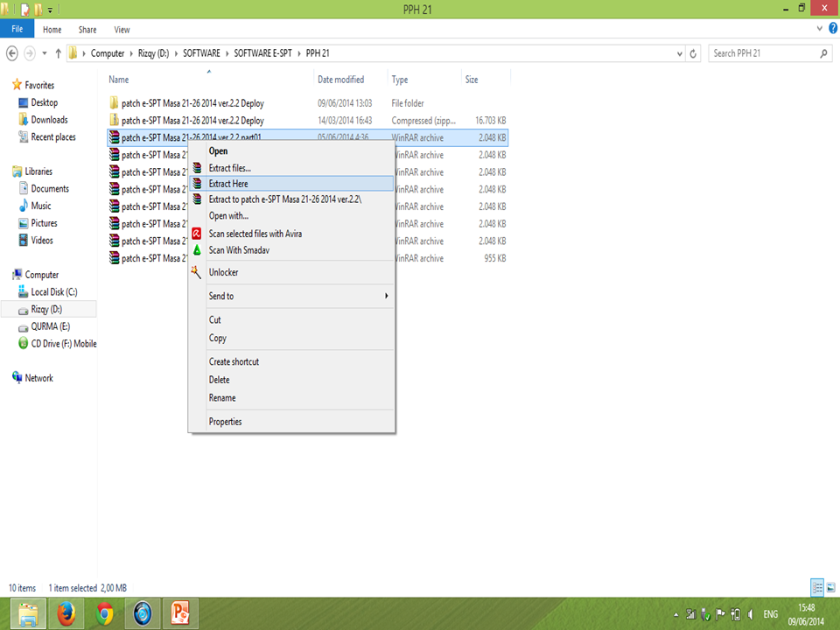840x630 pixels.
Task: Click the Back navigation arrow
Action: coord(11,53)
